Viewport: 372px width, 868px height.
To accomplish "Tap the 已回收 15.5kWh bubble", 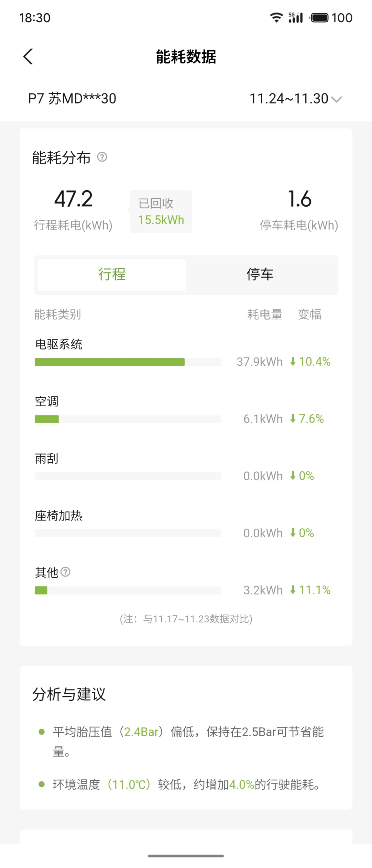I will [161, 212].
